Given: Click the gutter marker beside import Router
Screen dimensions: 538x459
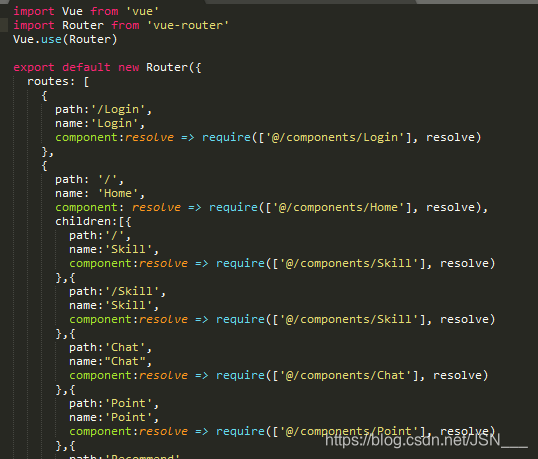Looking at the screenshot, I should click(4, 25).
